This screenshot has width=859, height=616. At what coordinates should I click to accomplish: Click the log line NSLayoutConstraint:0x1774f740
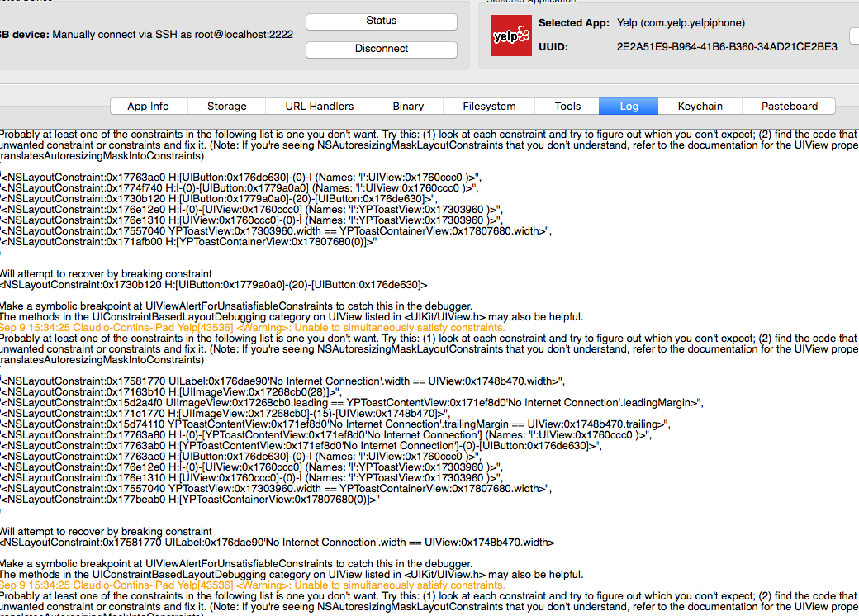click(x=240, y=187)
